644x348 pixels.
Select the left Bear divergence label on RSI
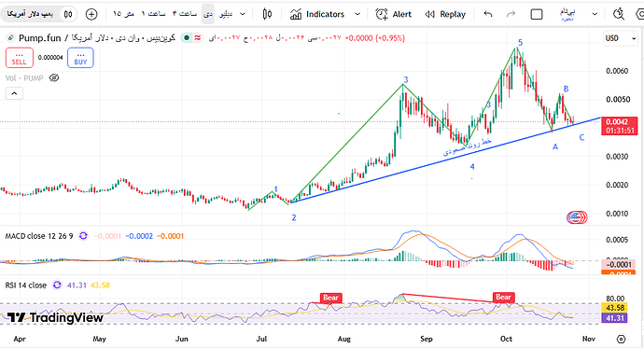pyautogui.click(x=330, y=298)
